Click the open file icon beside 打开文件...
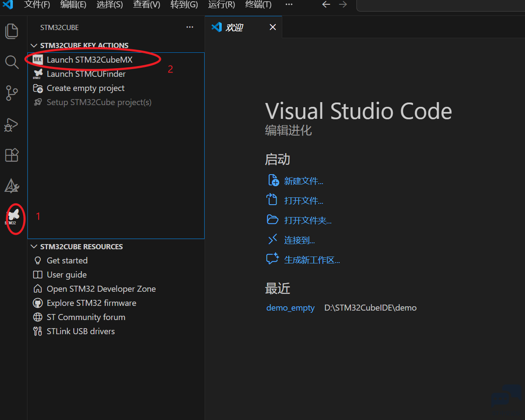This screenshot has height=420, width=525. 273,200
